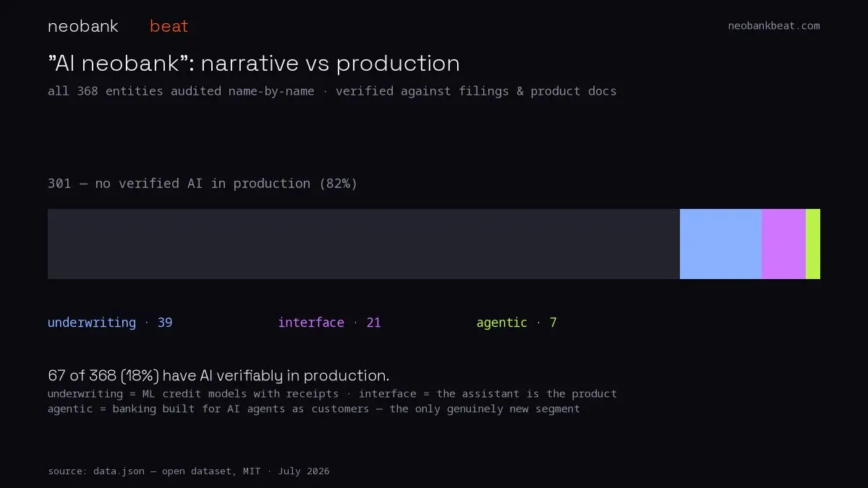Image resolution: width=868 pixels, height=488 pixels.
Task: Click the '301 — no verified AI' label
Action: click(x=203, y=184)
